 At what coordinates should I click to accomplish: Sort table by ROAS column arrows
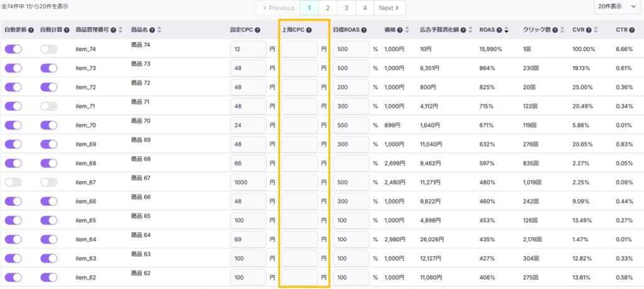click(x=507, y=30)
